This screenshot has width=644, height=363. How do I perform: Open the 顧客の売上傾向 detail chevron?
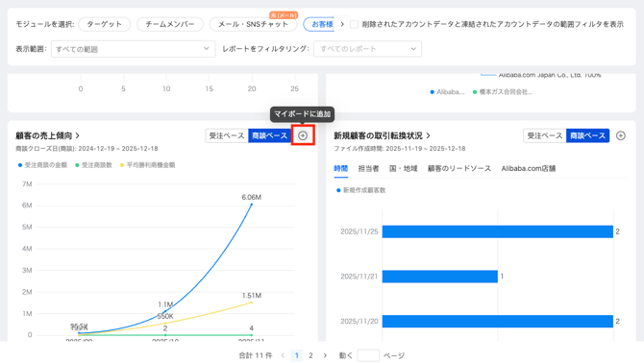click(x=78, y=135)
